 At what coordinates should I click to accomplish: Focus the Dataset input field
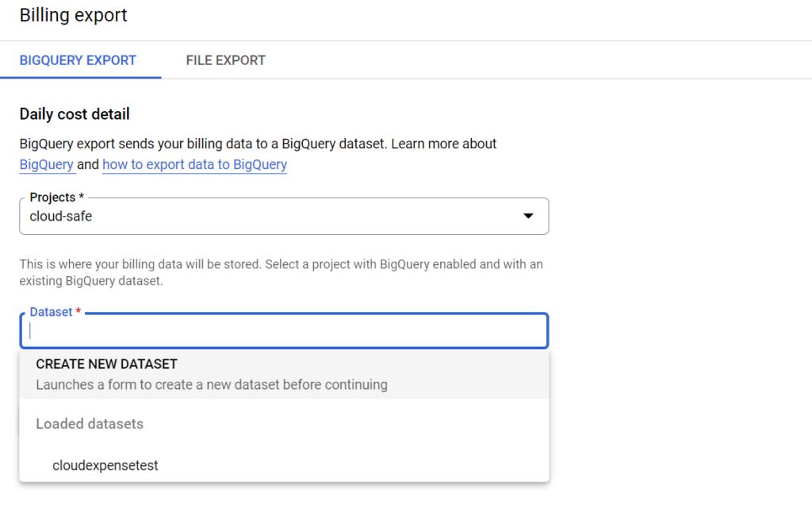pyautogui.click(x=284, y=331)
